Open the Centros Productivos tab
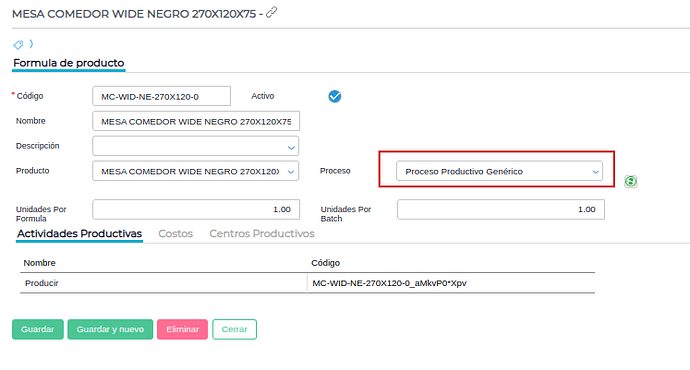 [x=262, y=234]
